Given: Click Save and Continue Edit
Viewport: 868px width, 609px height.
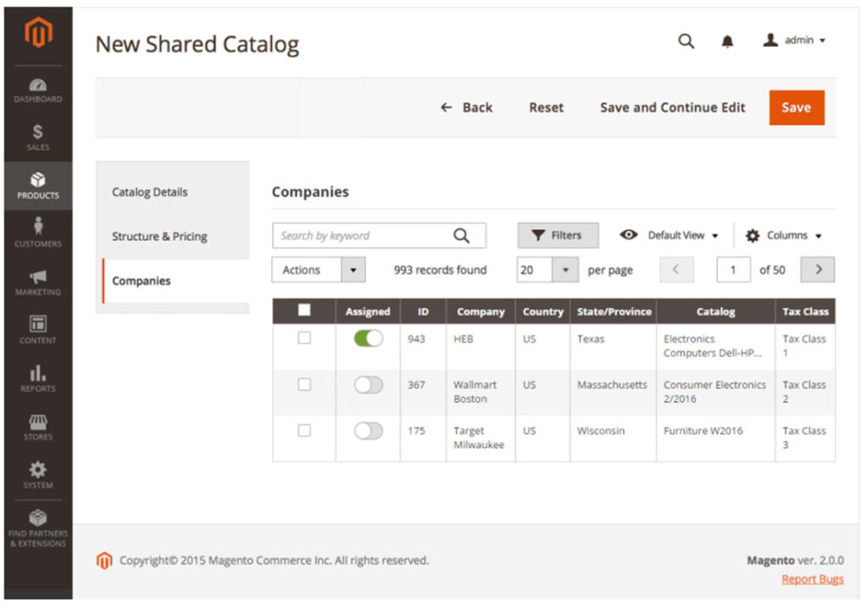Looking at the screenshot, I should [672, 108].
